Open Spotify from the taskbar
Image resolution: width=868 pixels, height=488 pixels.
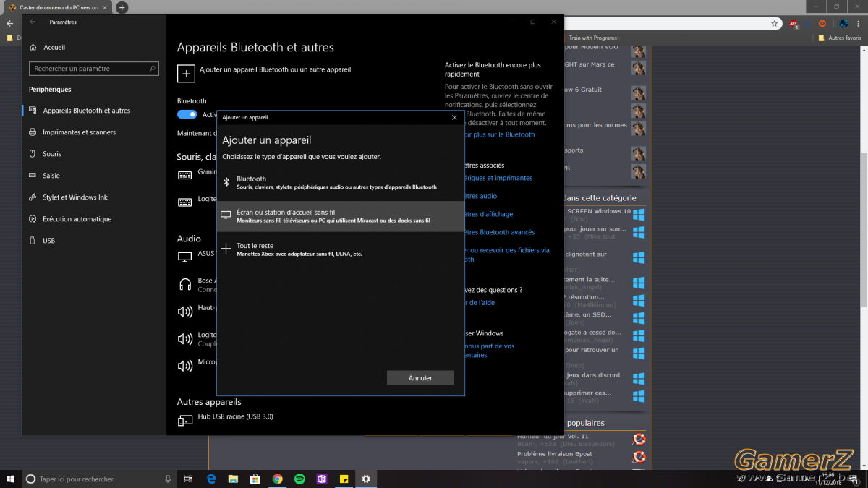pyautogui.click(x=299, y=479)
